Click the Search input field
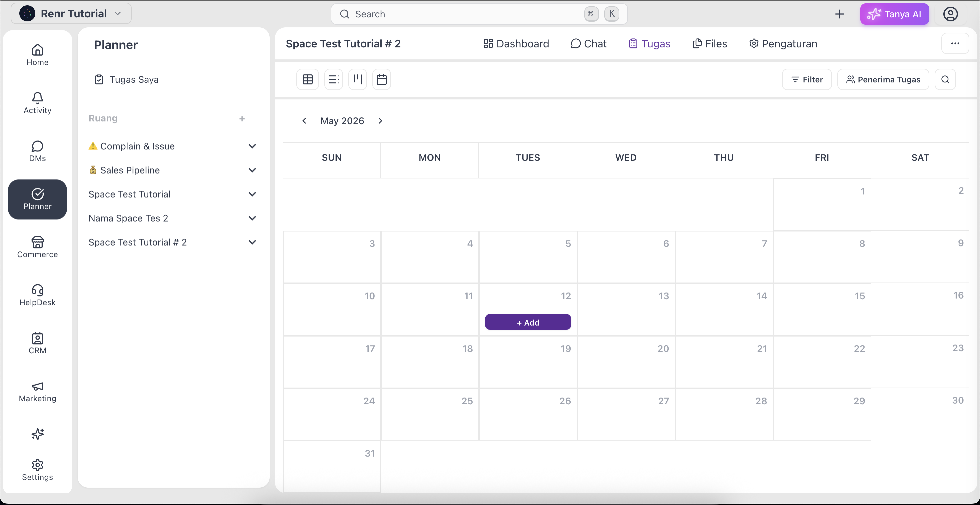 [x=479, y=14]
